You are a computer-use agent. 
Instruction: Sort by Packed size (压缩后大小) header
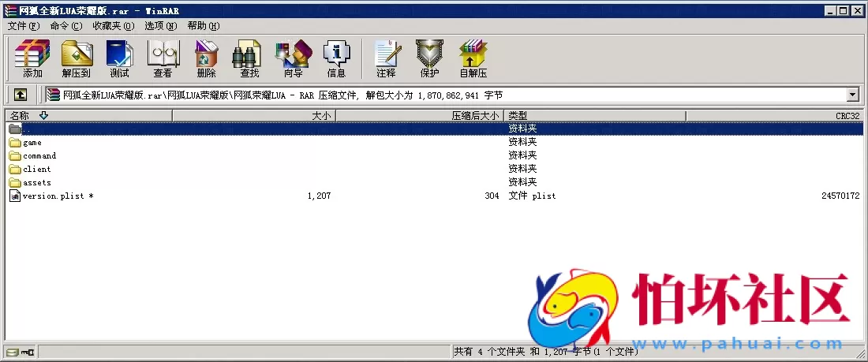pyautogui.click(x=420, y=116)
